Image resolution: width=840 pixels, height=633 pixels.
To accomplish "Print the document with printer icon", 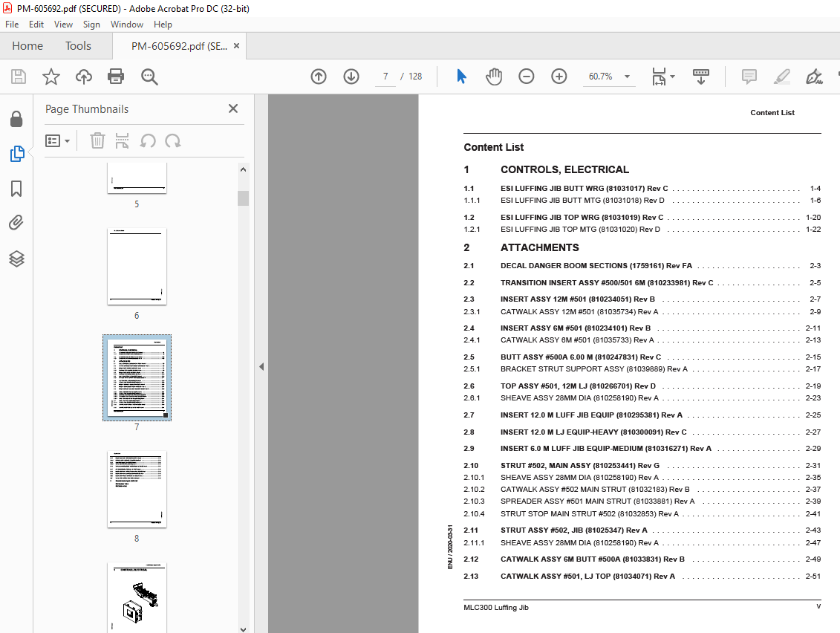I will click(x=116, y=77).
